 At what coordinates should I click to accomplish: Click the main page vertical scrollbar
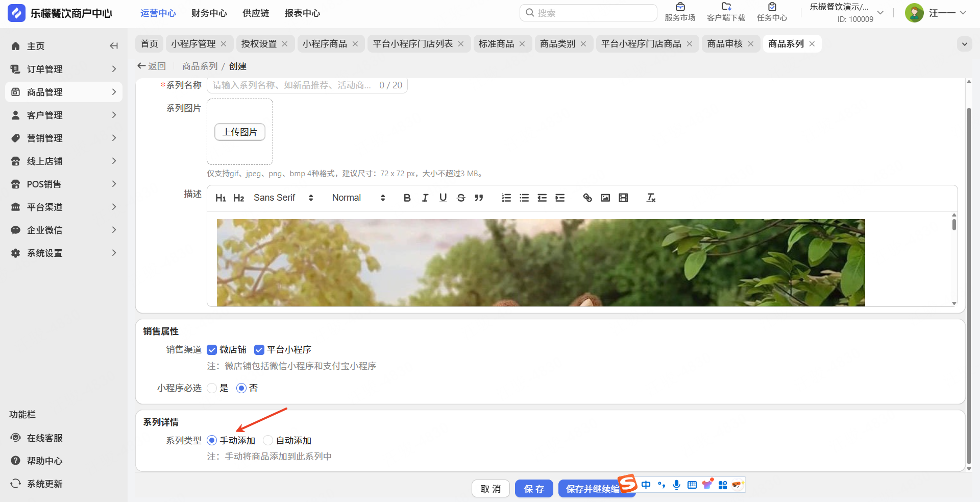[969, 286]
